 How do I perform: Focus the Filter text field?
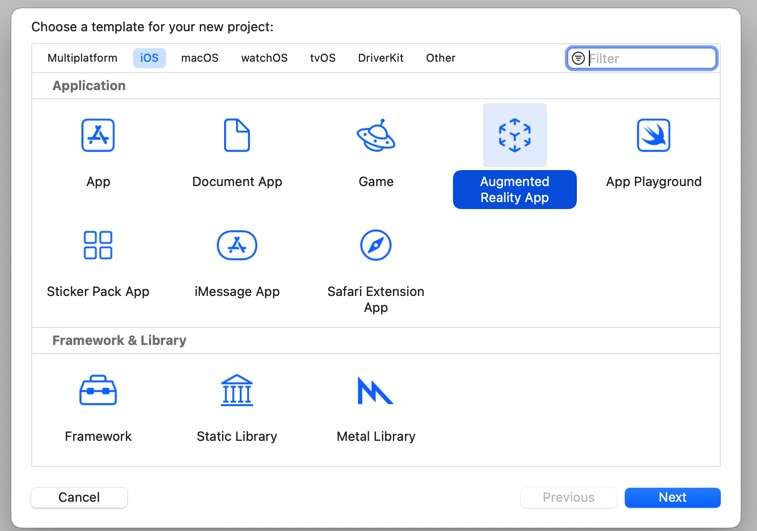tap(650, 58)
